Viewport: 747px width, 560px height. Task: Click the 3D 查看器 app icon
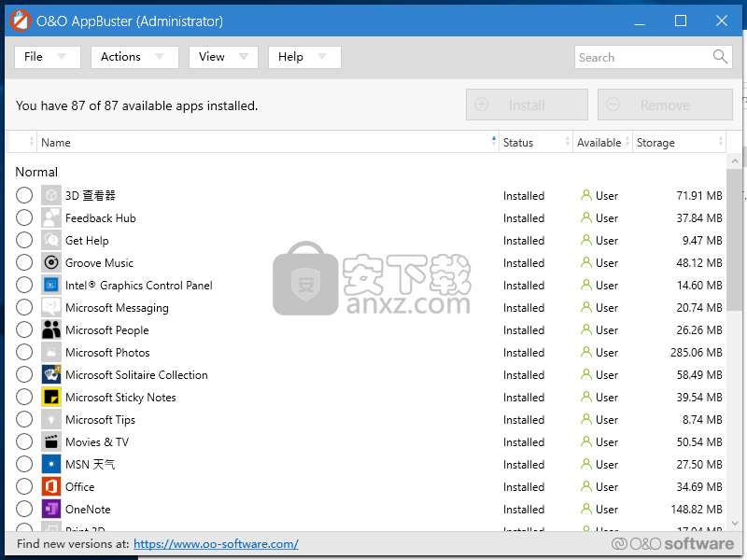tap(51, 195)
